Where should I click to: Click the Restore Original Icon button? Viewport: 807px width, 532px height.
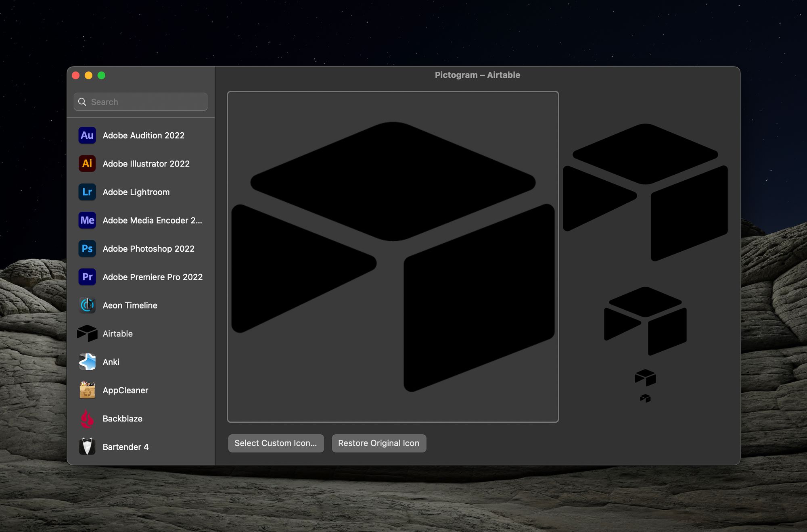click(x=378, y=443)
